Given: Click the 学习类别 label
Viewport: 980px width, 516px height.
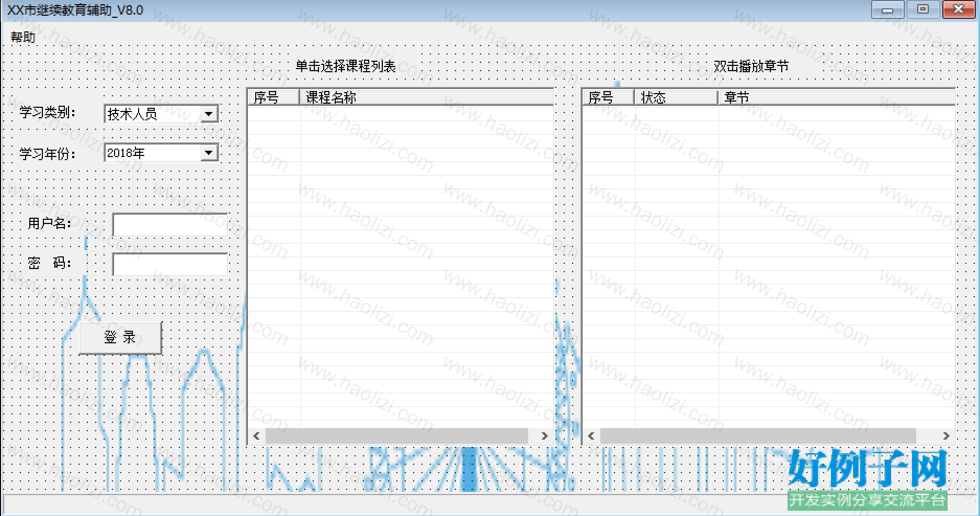Looking at the screenshot, I should pos(48,113).
